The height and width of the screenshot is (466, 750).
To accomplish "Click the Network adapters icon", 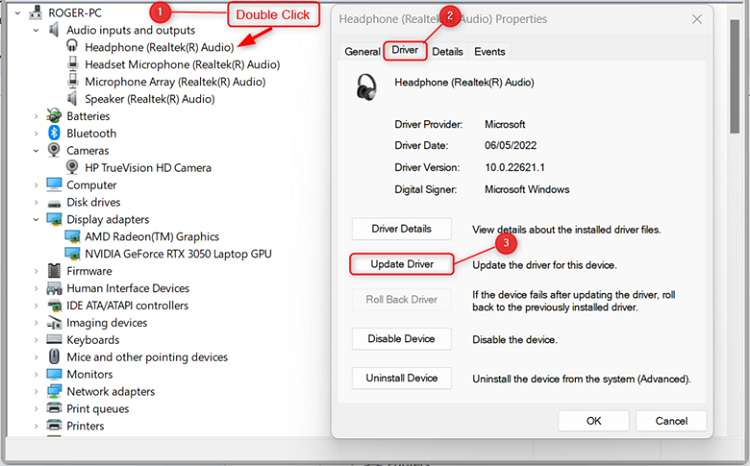I will [54, 391].
